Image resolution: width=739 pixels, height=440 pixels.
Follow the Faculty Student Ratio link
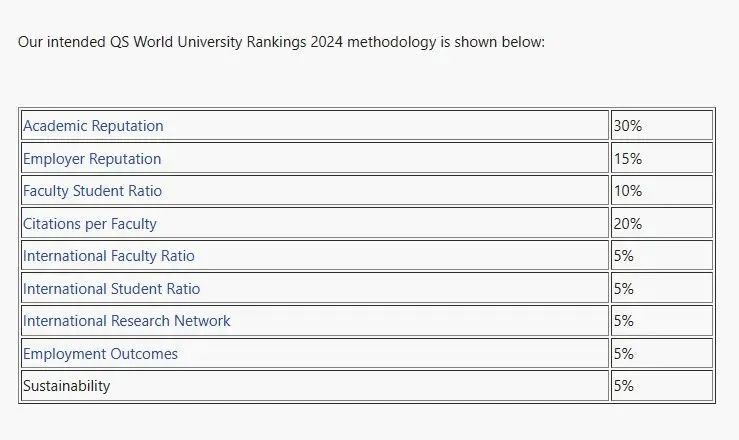(x=92, y=191)
